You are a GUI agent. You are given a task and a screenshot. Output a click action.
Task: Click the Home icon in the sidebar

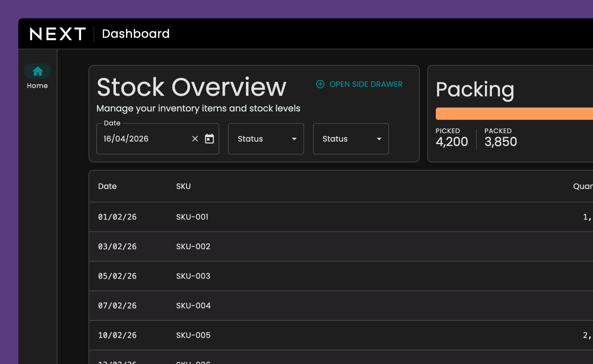tap(37, 71)
